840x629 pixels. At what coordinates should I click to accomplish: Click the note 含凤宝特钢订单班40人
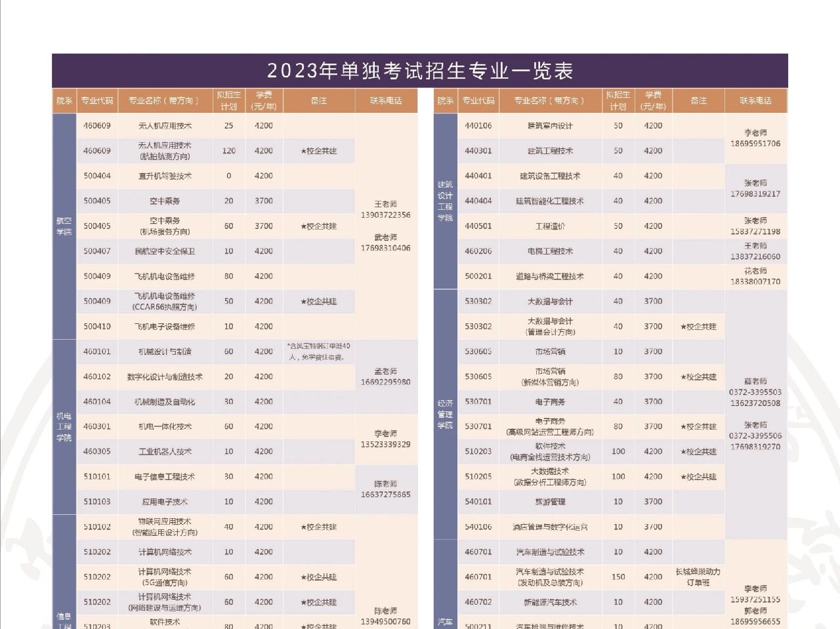click(x=319, y=352)
